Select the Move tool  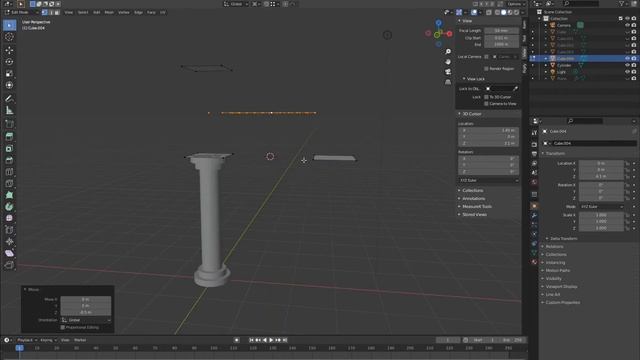pos(9,50)
